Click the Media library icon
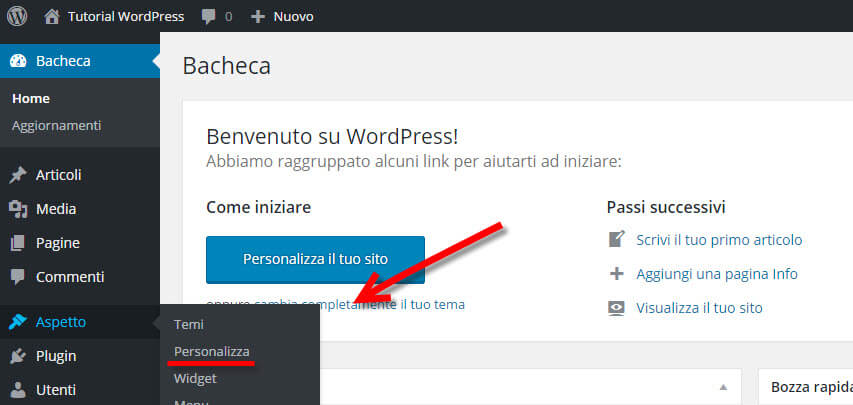Viewport: 853px width, 405px height. click(18, 210)
